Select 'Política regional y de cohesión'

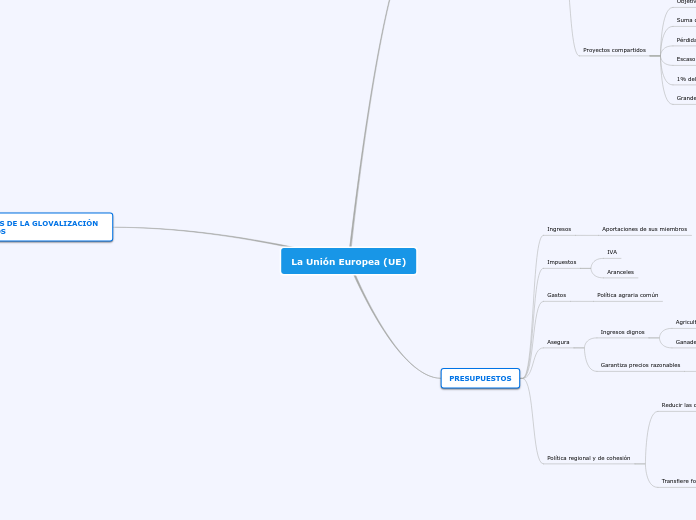tap(589, 458)
